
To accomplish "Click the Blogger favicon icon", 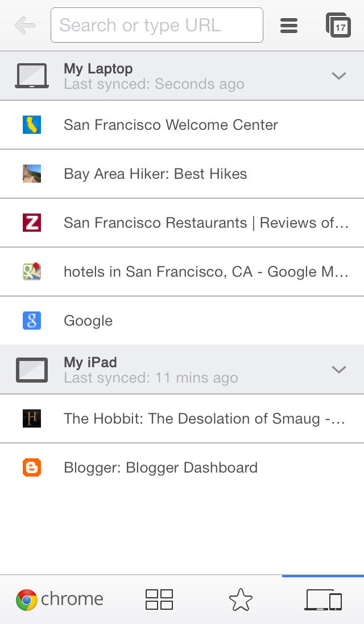I will pos(32,467).
